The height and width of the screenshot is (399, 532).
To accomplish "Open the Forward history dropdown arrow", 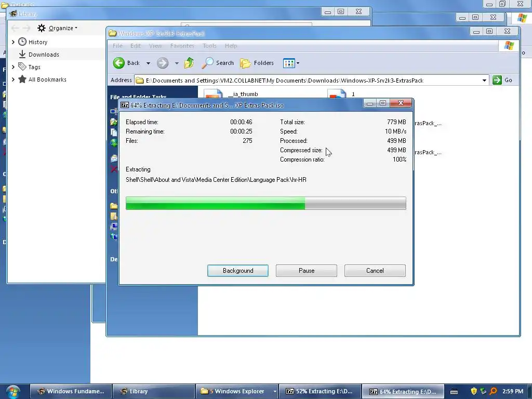I will [x=177, y=63].
